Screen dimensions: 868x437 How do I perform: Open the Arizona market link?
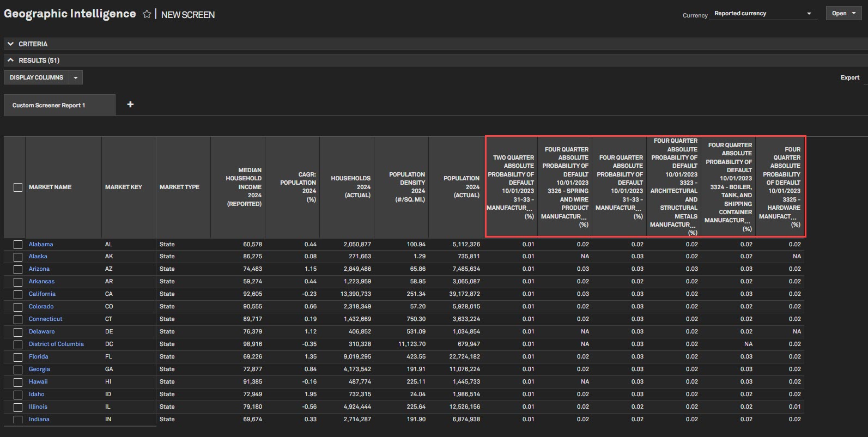(39, 269)
